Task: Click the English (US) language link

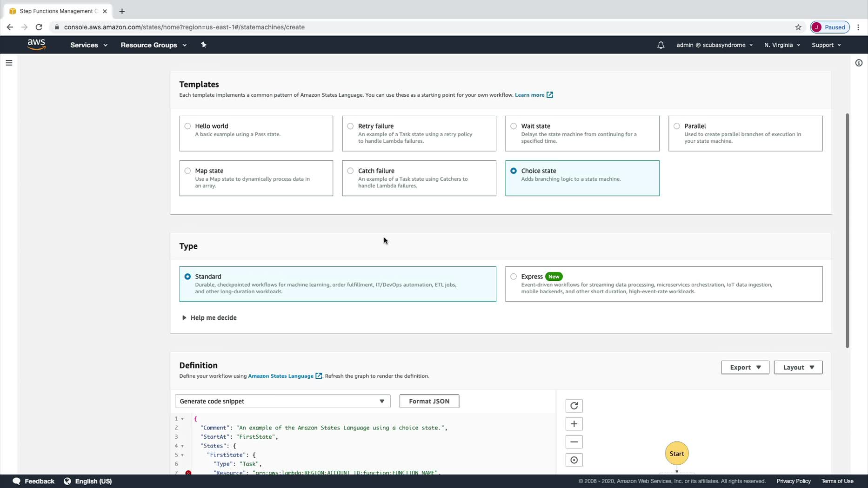Action: click(93, 481)
